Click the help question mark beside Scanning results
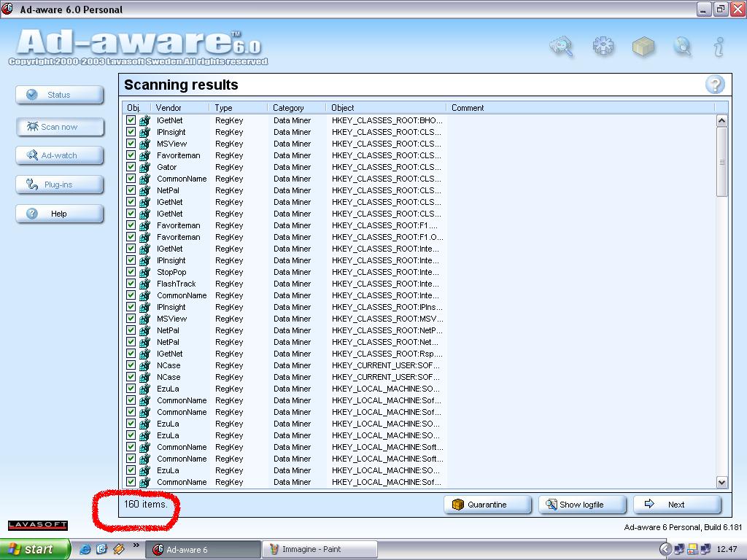Screen dimensions: 747x560 [715, 85]
